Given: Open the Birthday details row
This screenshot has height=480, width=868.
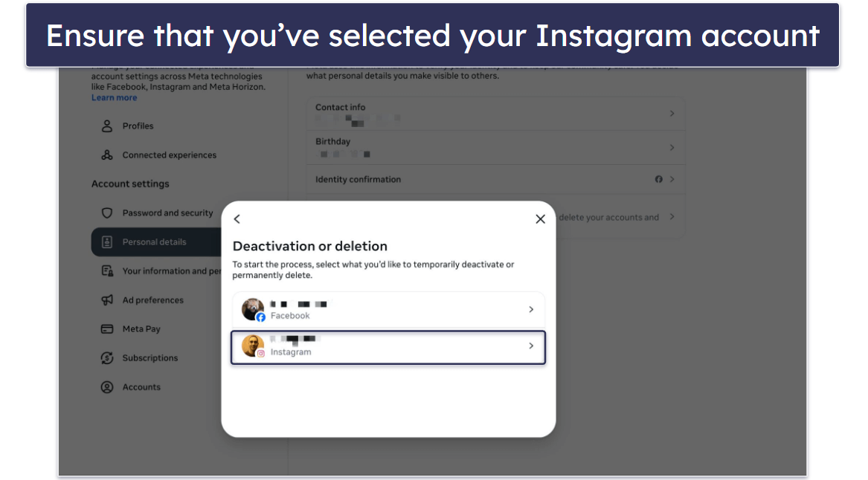Looking at the screenshot, I should 495,147.
